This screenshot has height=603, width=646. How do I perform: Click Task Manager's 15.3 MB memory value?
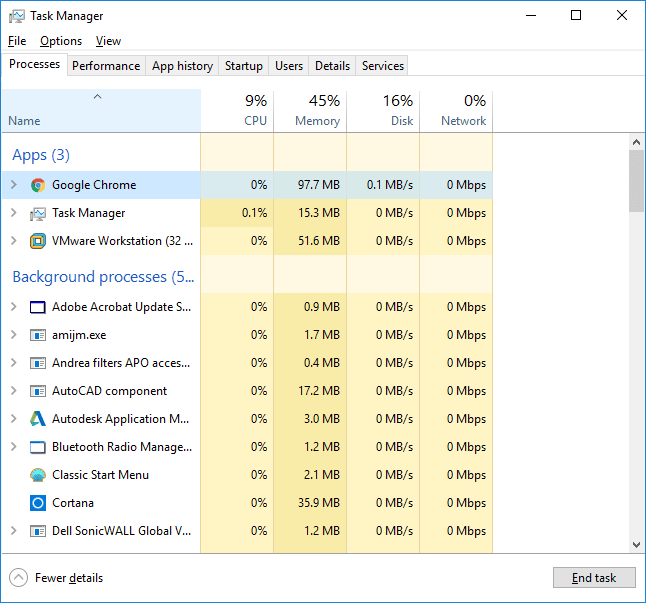click(x=319, y=213)
